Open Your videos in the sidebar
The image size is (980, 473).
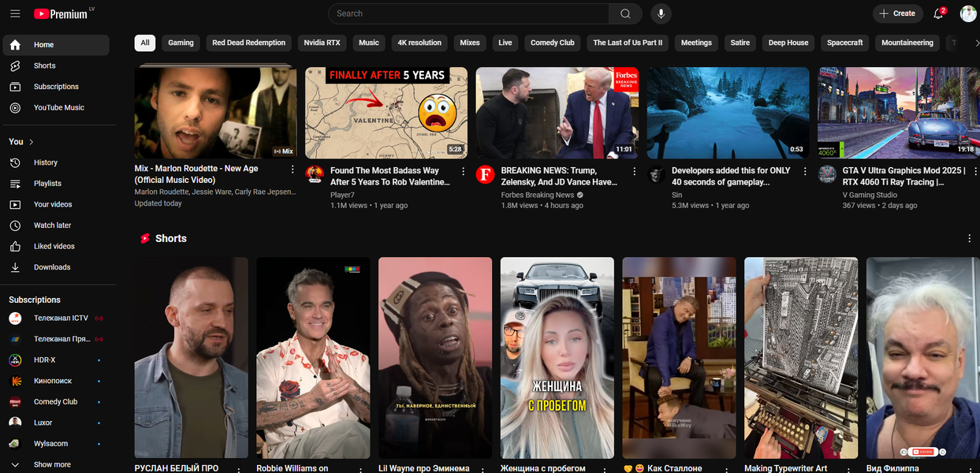click(56, 204)
